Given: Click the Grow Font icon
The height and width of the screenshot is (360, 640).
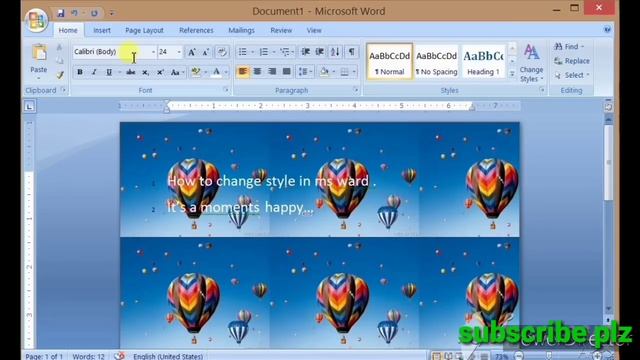Looking at the screenshot, I should (191, 52).
